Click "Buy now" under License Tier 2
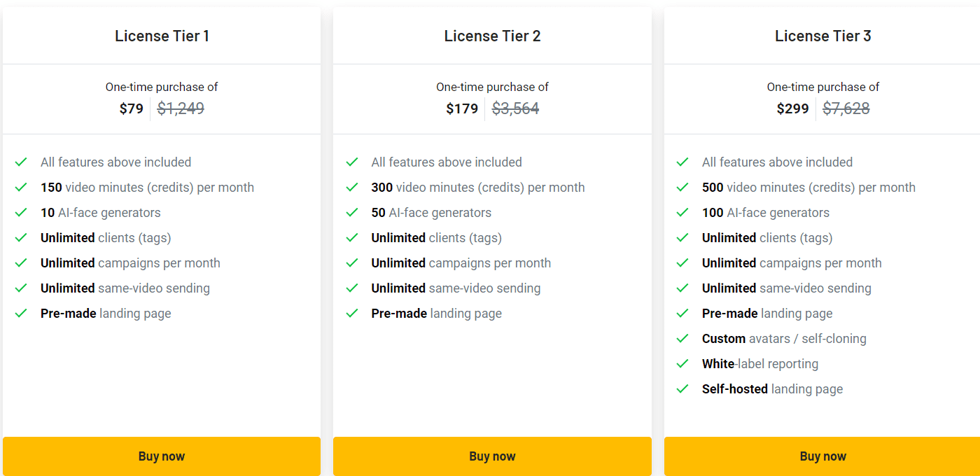980x476 pixels. 492,456
